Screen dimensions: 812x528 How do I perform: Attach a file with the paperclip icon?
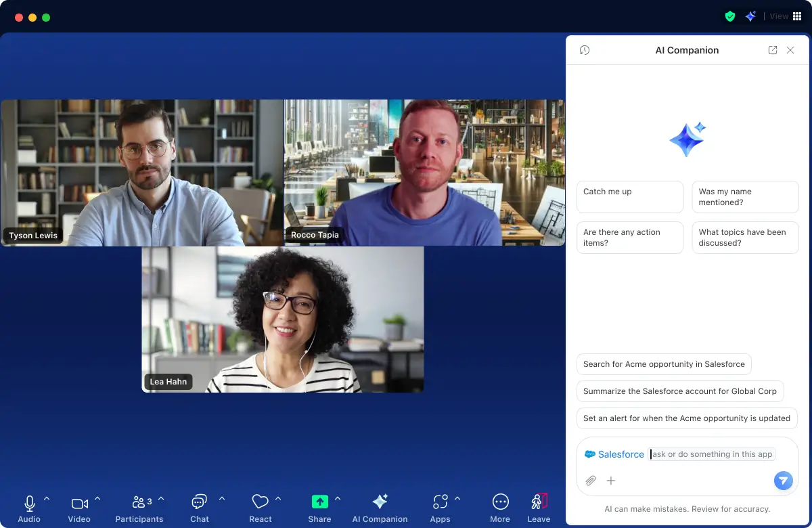(590, 481)
